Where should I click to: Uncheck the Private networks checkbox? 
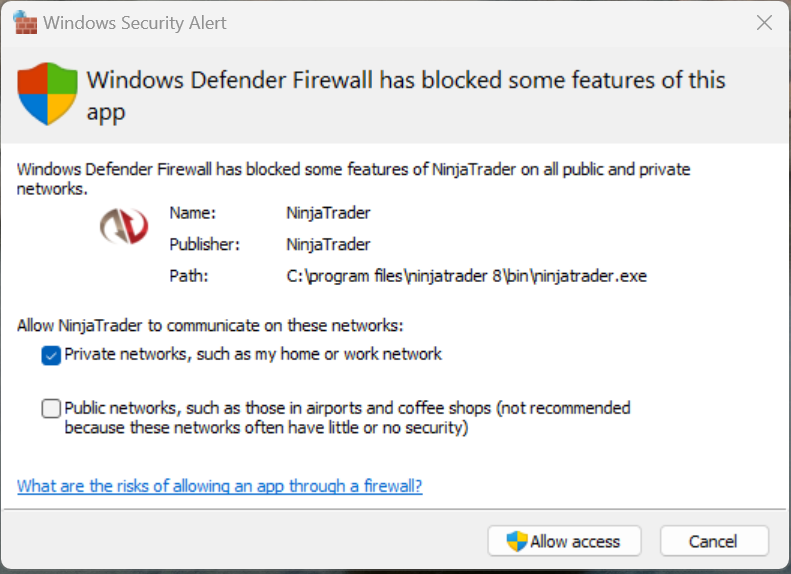(51, 354)
